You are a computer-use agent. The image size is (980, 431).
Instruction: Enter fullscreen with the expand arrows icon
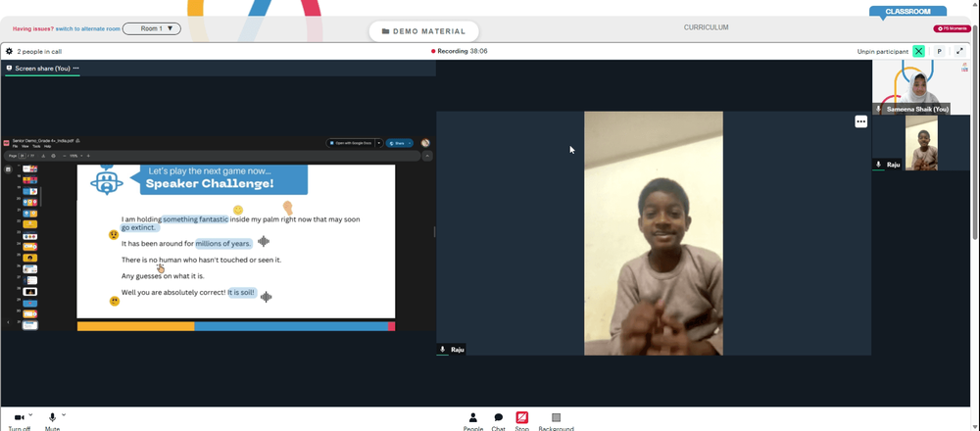959,51
